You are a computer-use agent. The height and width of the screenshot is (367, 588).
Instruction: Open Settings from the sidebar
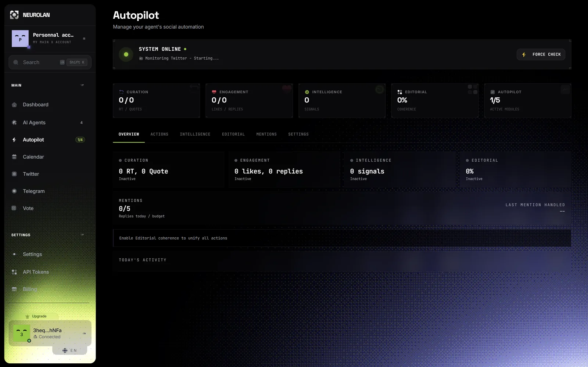tap(32, 254)
